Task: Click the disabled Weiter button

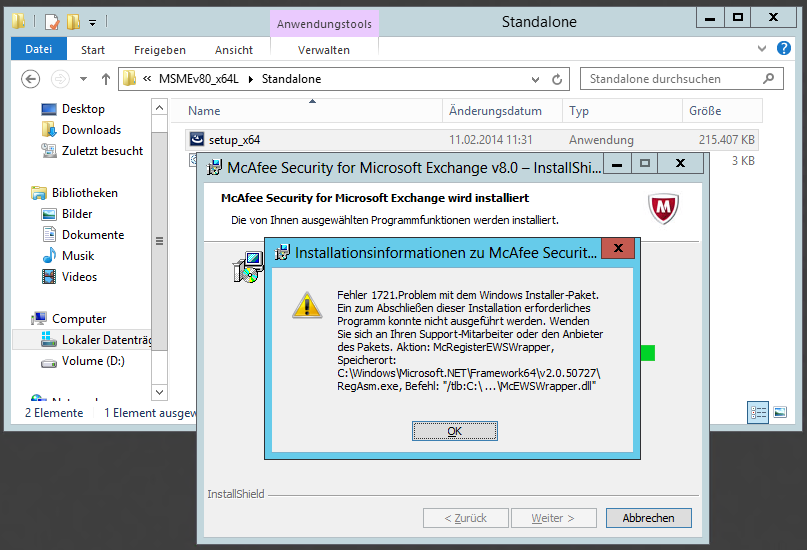Action: pyautogui.click(x=553, y=518)
